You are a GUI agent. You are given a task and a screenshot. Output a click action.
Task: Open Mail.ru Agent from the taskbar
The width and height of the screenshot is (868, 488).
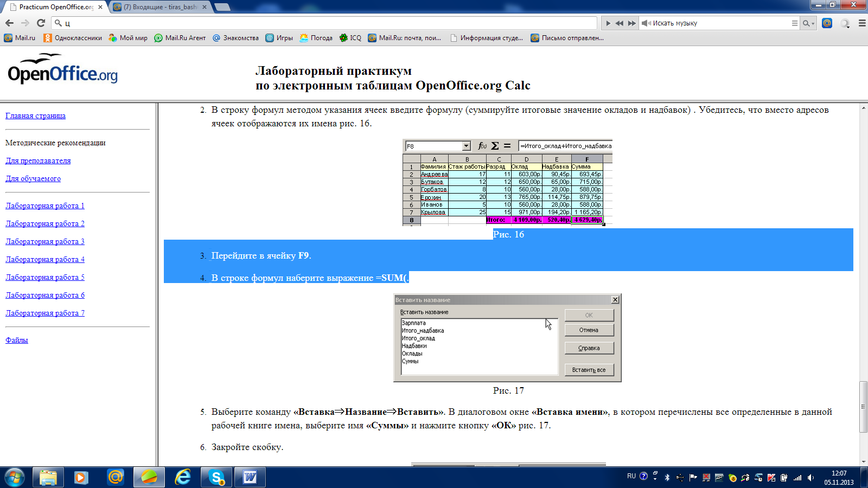pyautogui.click(x=115, y=477)
